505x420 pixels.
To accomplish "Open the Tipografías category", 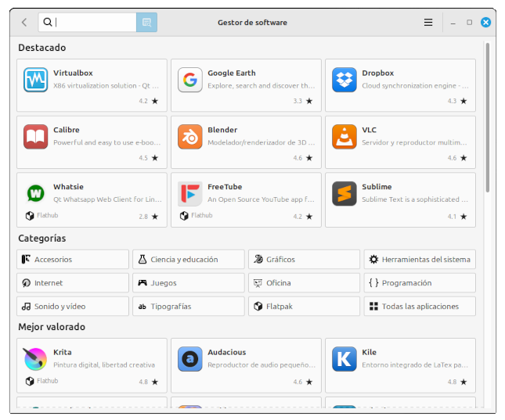I will [189, 307].
